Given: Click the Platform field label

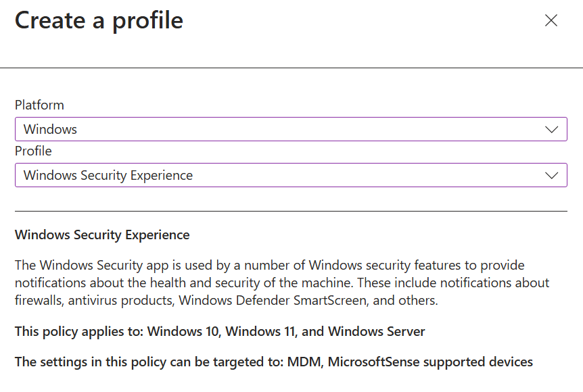Looking at the screenshot, I should pos(39,105).
